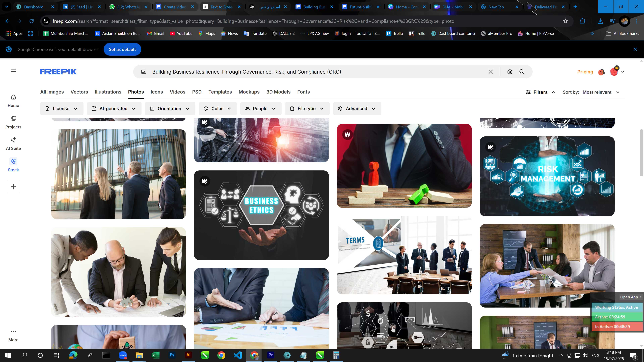Click the Freepik logo
Image resolution: width=644 pixels, height=362 pixels.
(58, 72)
